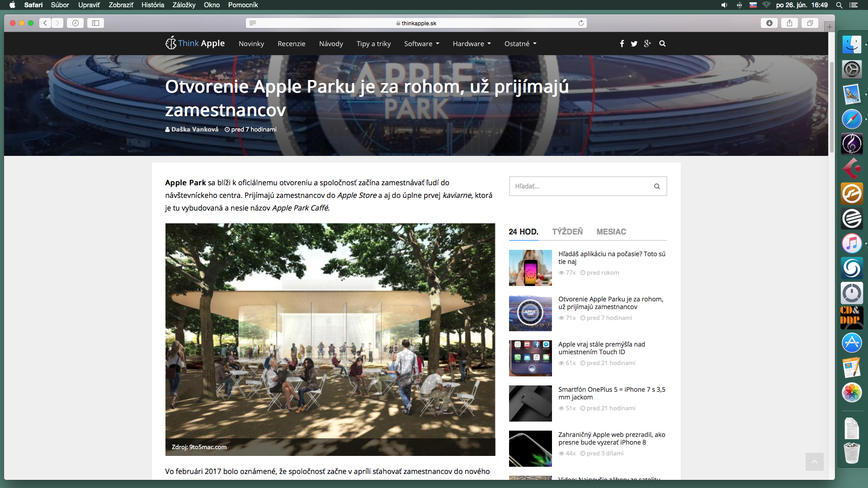Open the Návody section
This screenshot has width=868, height=488.
point(331,44)
